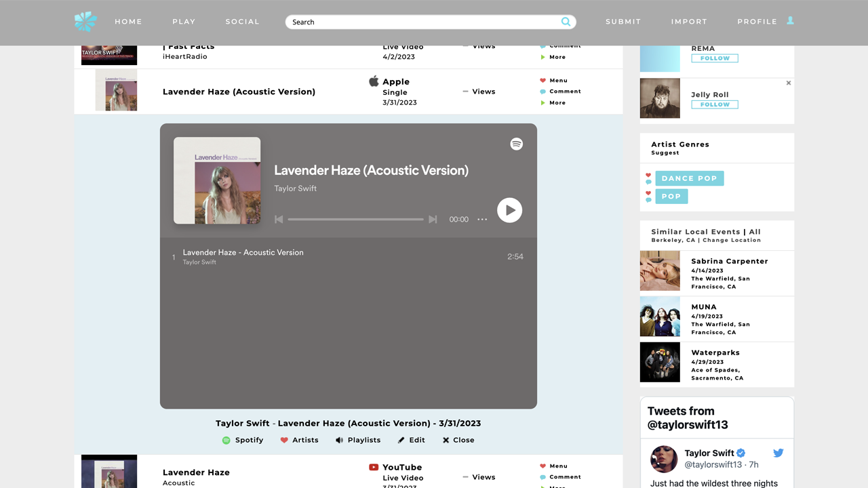Open Sabrina Carpenter event
Screen dimensions: 868x488
[x=730, y=261]
